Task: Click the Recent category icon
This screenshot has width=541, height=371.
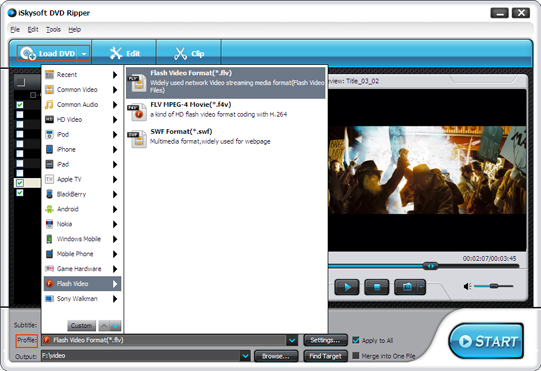Action: coord(49,75)
